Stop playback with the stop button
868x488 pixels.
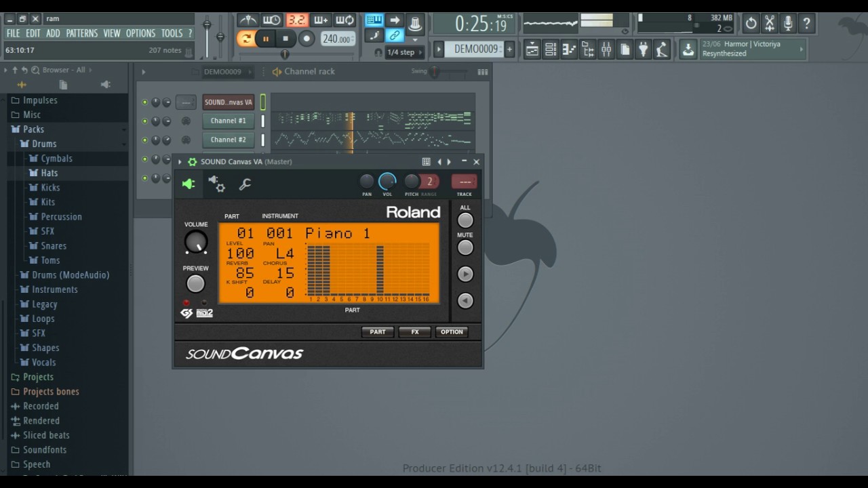pos(285,39)
